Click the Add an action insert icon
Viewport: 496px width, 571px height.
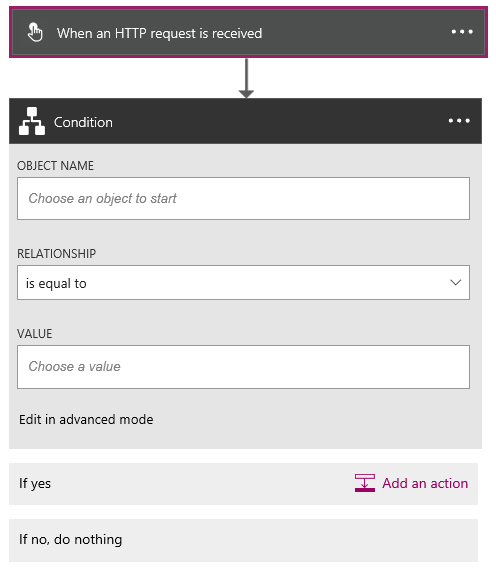365,483
